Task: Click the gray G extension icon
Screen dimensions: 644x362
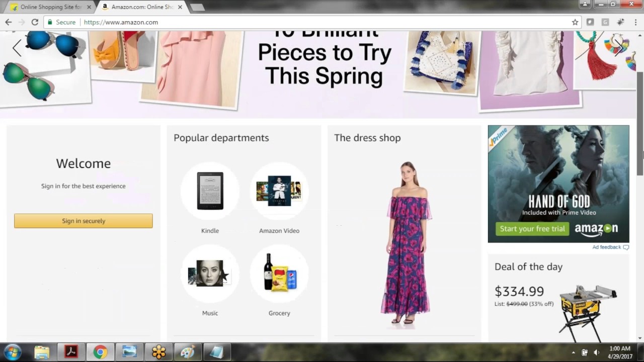Action: tap(605, 22)
